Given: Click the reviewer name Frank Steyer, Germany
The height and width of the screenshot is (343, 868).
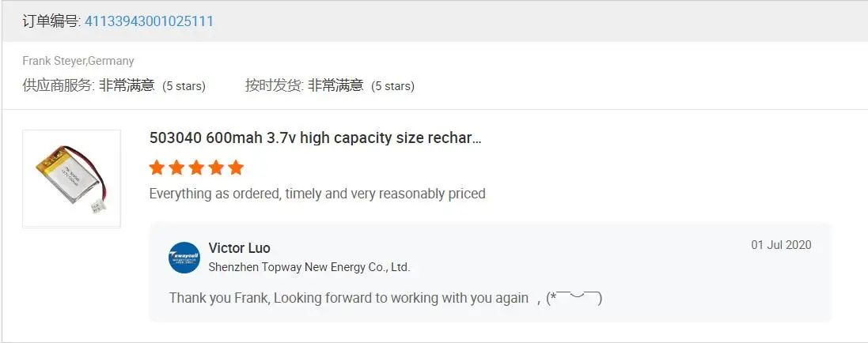Looking at the screenshot, I should click(78, 61).
